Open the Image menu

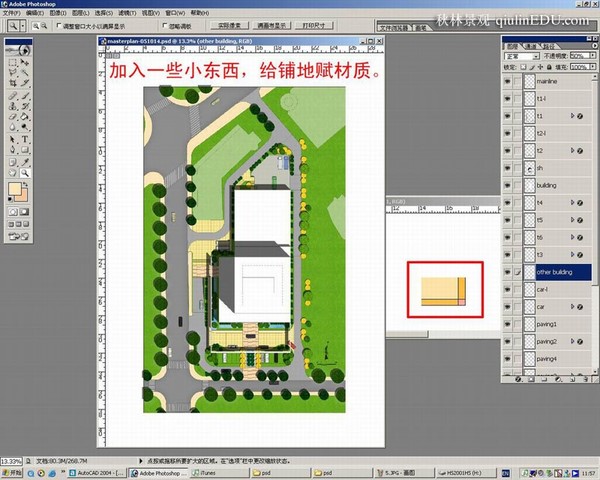(58, 13)
